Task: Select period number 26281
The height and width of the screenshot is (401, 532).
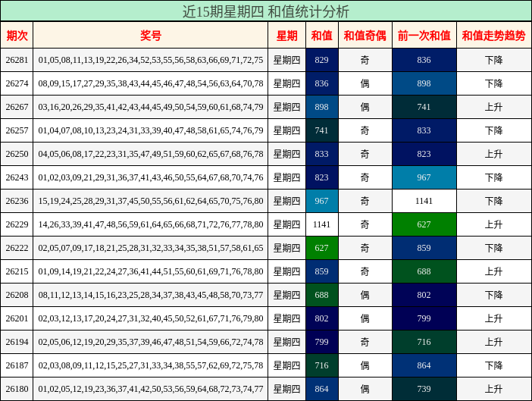Action: (17, 60)
